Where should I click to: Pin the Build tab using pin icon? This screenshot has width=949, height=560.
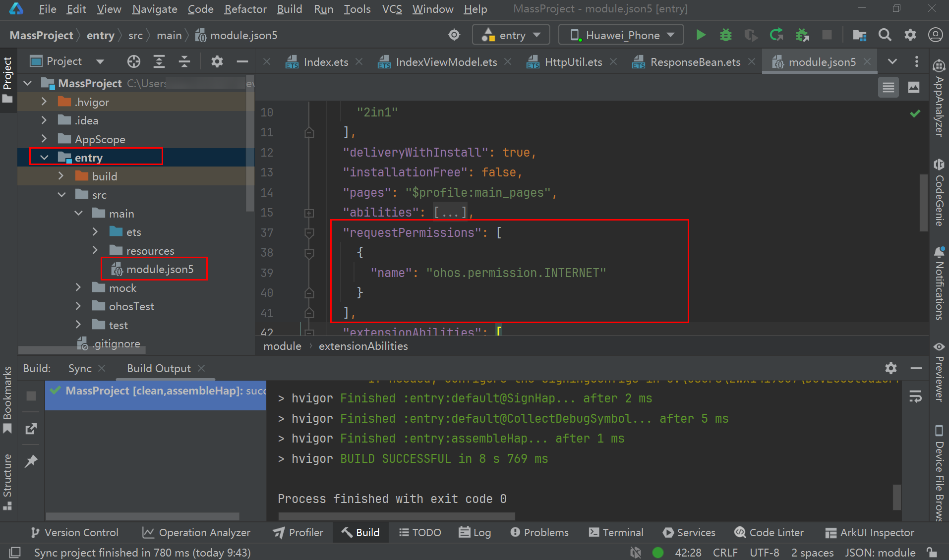[x=31, y=461]
